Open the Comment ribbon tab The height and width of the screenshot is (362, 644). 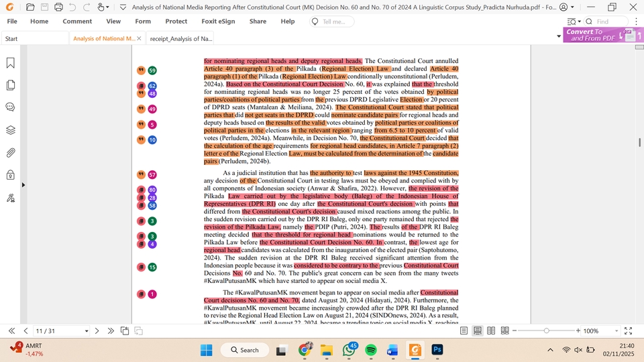coord(77,21)
